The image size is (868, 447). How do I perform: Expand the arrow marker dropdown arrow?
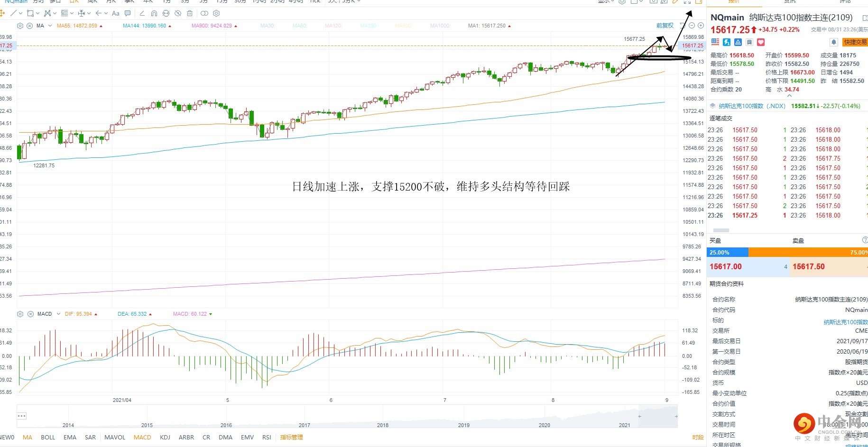106,13
